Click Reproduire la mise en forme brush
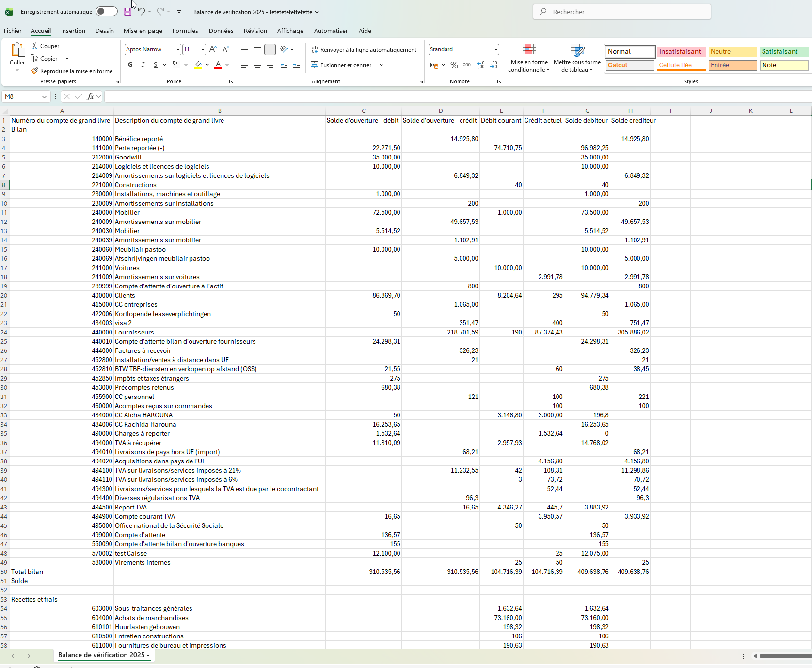The image size is (812, 668). click(72, 71)
